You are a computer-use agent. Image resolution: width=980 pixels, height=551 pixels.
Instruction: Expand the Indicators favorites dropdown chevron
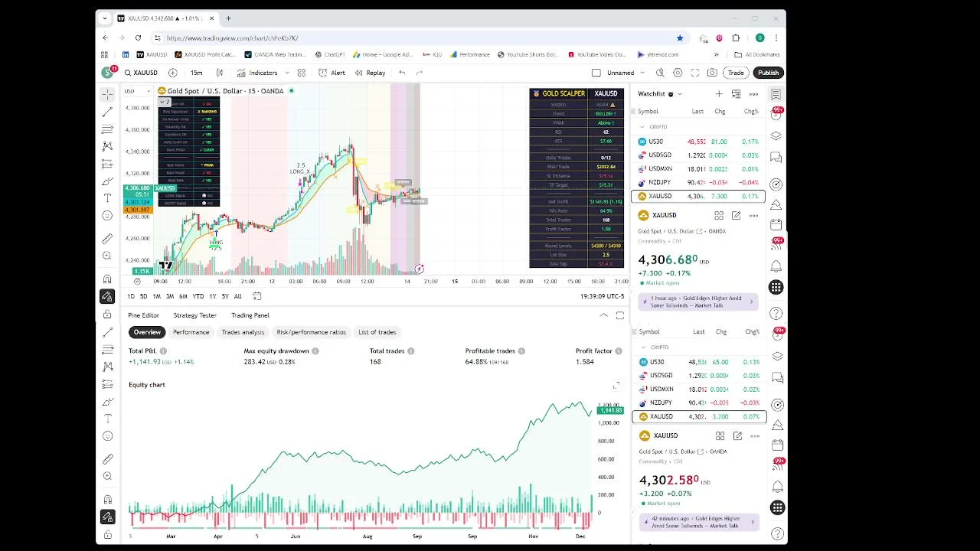286,73
